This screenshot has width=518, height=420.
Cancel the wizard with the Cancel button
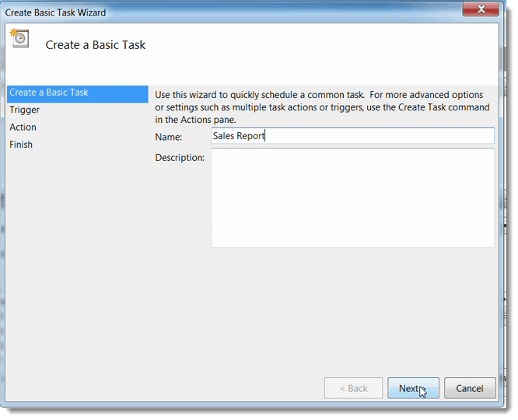click(x=470, y=388)
